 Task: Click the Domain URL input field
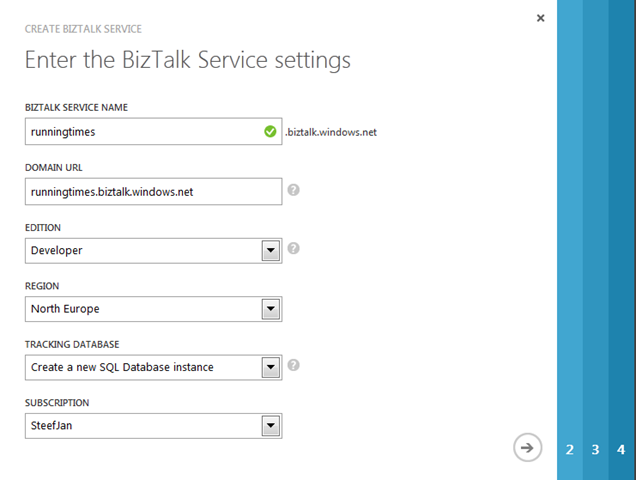click(x=153, y=192)
